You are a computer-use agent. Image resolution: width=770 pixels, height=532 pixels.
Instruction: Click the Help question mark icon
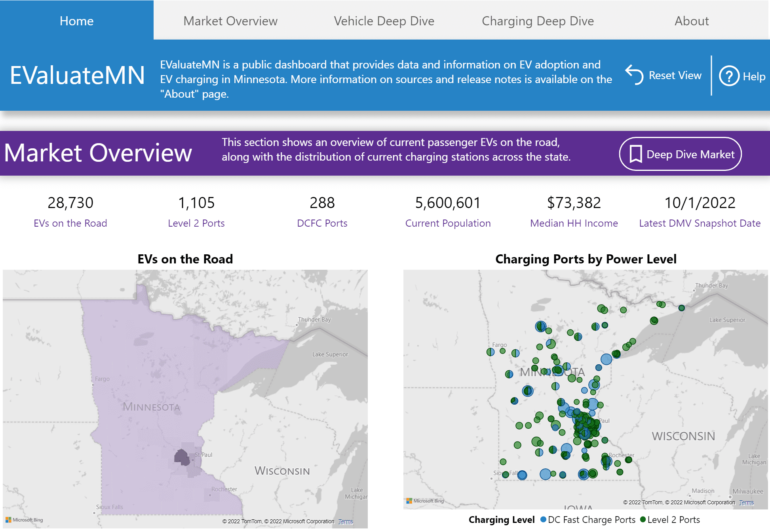(x=729, y=76)
